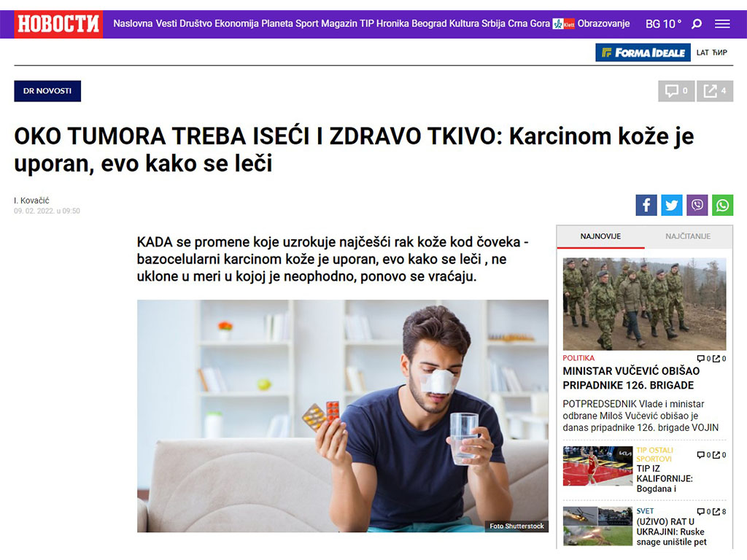Viewport: 747px width, 560px height.
Task: Open the soldiers news thumbnail
Action: [x=644, y=304]
